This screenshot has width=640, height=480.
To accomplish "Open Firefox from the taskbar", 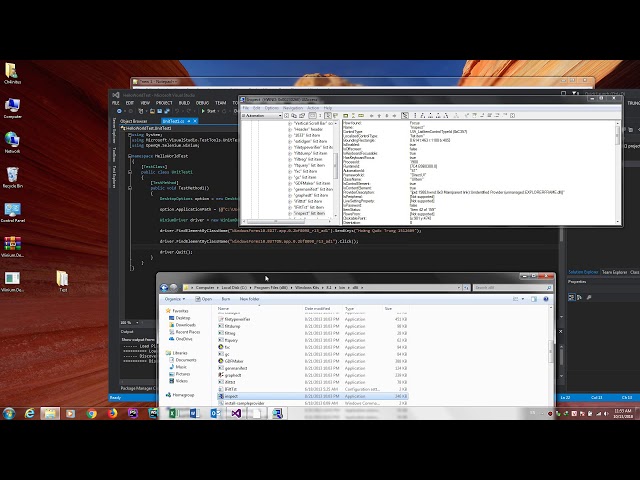I will (112, 413).
